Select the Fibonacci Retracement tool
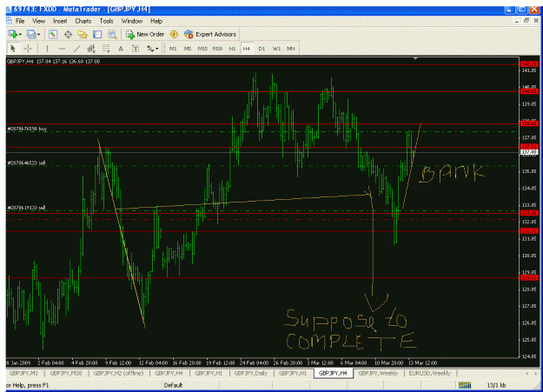The height and width of the screenshot is (392, 543). pos(106,49)
